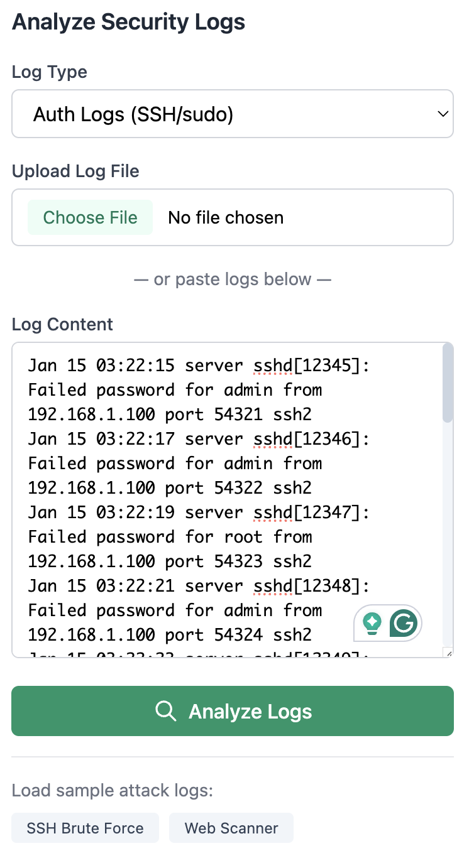Click the green lightbulb suggestions icon
This screenshot has width=474, height=868.
[372, 622]
